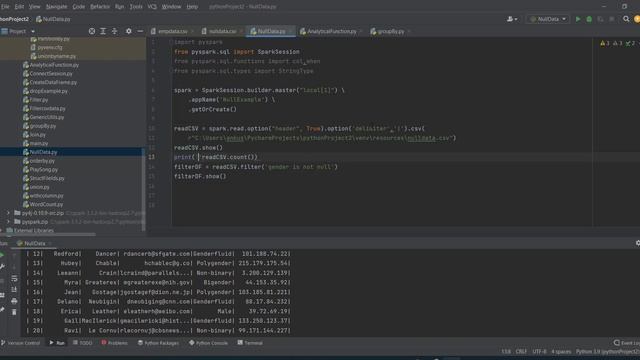Pin the Run tab
This screenshot has width=640, height=360.
click(x=2, y=310)
